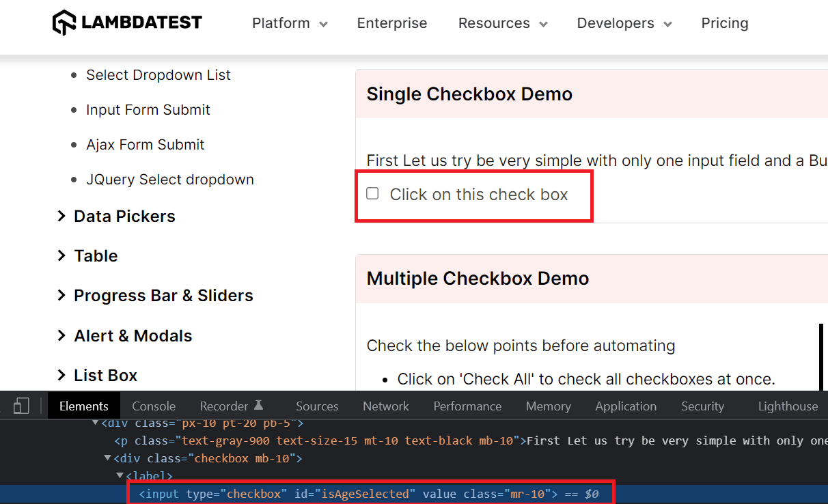Expand the Alert & Modals section
The height and width of the screenshot is (504, 828).
[x=133, y=335]
